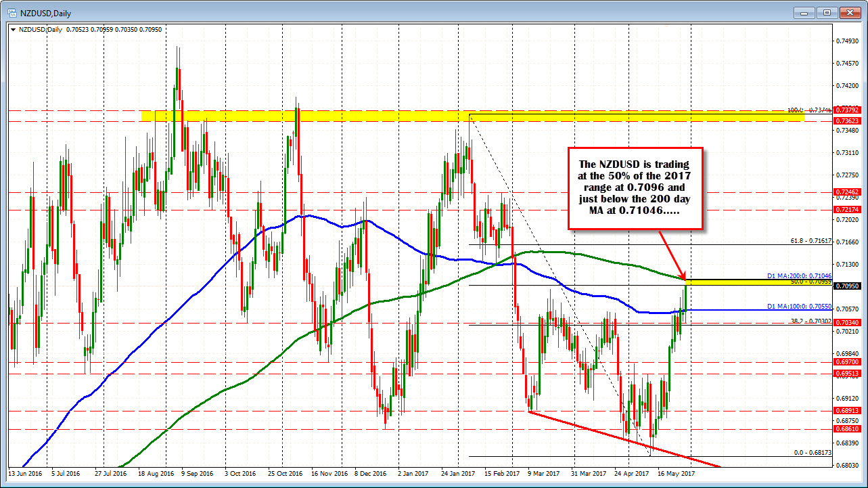Click the 0.69120 price scale value

[x=848, y=399]
